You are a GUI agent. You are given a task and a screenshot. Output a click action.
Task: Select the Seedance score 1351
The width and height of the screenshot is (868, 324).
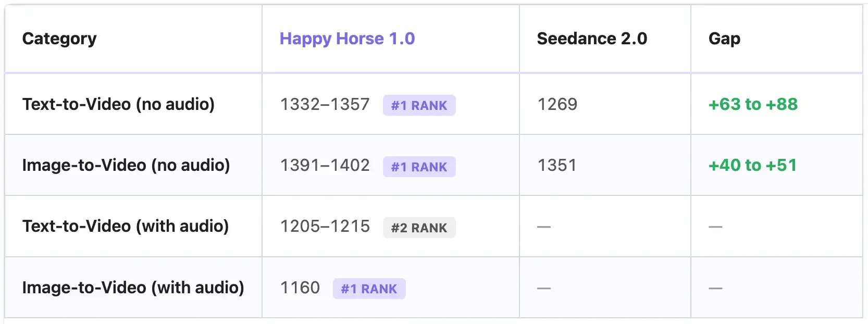click(557, 165)
